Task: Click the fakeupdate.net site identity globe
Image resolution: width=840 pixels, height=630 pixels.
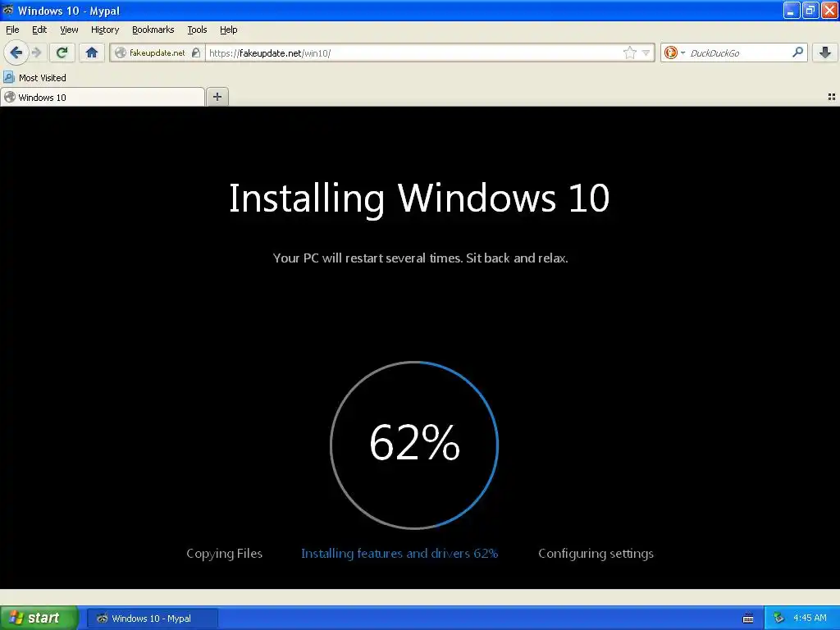Action: [121, 52]
